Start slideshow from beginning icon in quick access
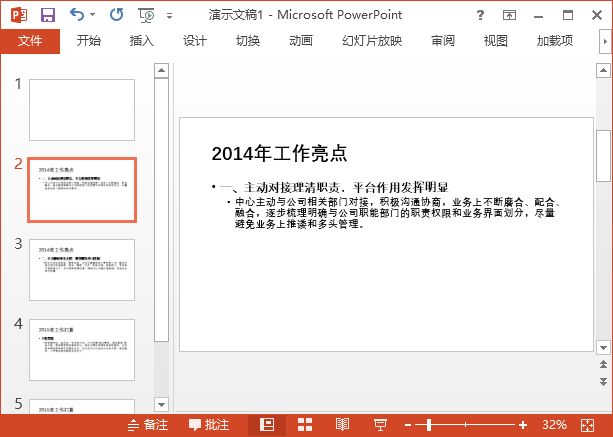This screenshot has width=613, height=437. pyautogui.click(x=146, y=15)
